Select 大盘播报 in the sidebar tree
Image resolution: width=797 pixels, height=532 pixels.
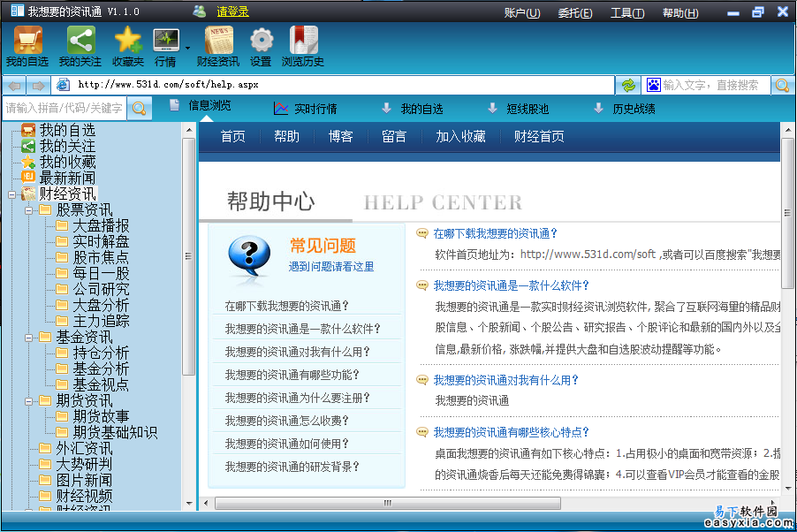point(101,226)
